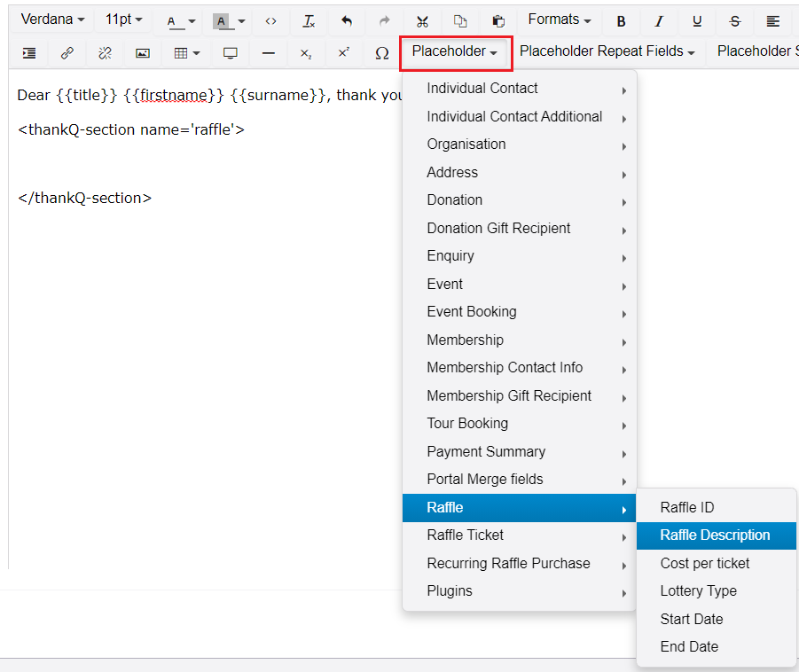Click the background color A icon
The image size is (799, 672).
[x=221, y=21]
